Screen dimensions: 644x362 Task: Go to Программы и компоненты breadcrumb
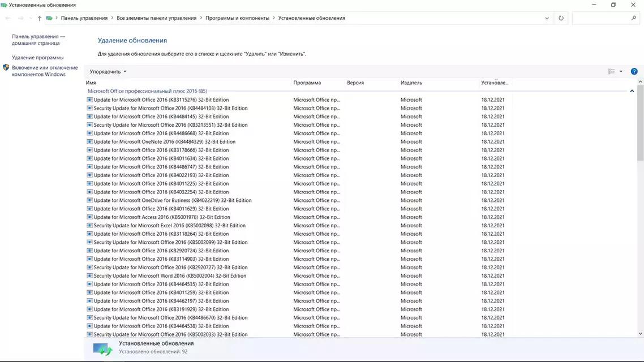(237, 18)
